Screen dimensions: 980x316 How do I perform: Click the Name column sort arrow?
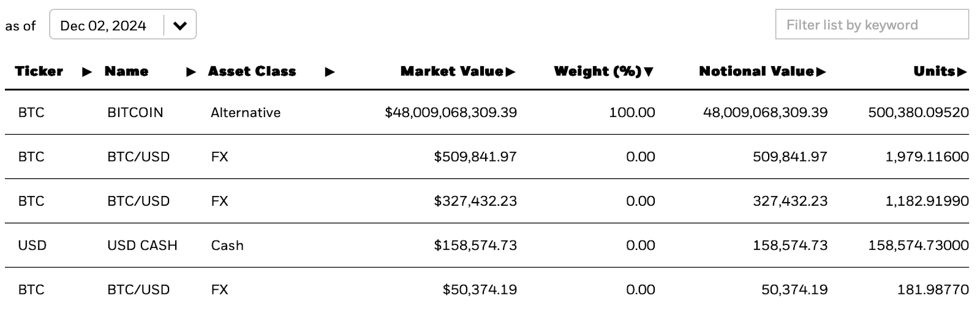pyautogui.click(x=191, y=72)
